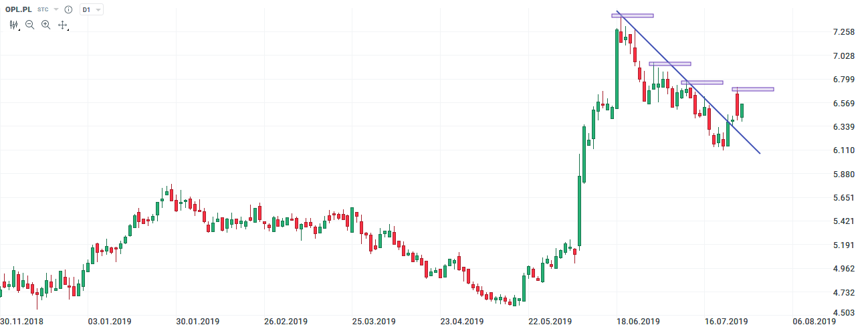Open the instrument info icon

(68, 10)
